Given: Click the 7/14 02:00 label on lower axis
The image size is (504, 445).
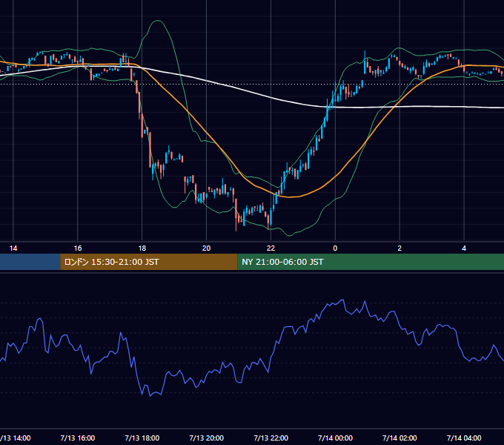Looking at the screenshot, I should [x=399, y=438].
